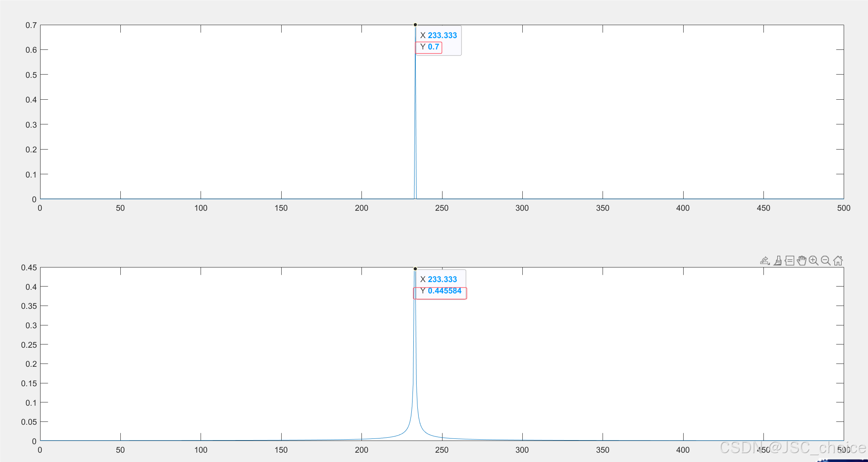The image size is (868, 462).
Task: Click the bottom plot's peak data marker
Action: click(415, 269)
